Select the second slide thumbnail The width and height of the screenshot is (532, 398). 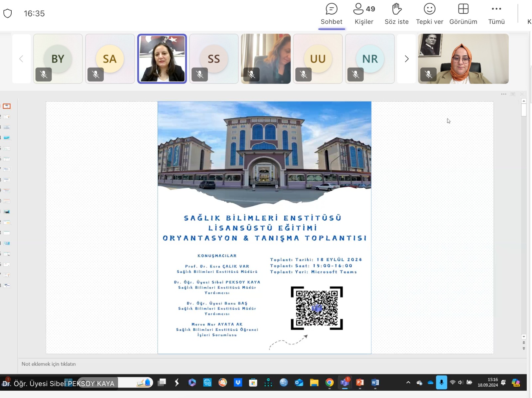(7, 117)
